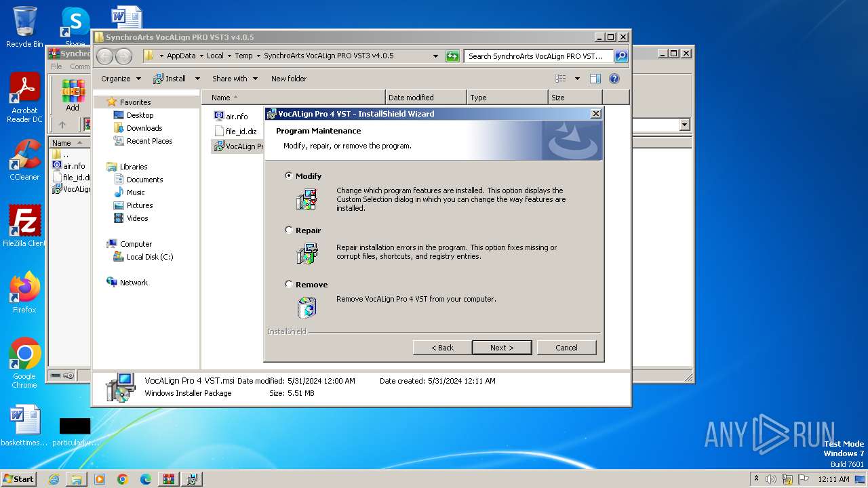Open Music library in navigation pane
The width and height of the screenshot is (868, 488).
point(136,192)
